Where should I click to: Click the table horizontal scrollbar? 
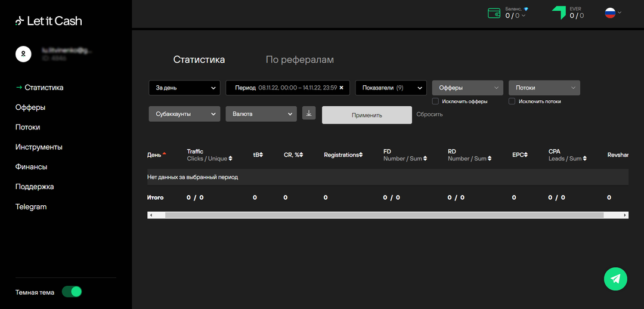pos(384,215)
